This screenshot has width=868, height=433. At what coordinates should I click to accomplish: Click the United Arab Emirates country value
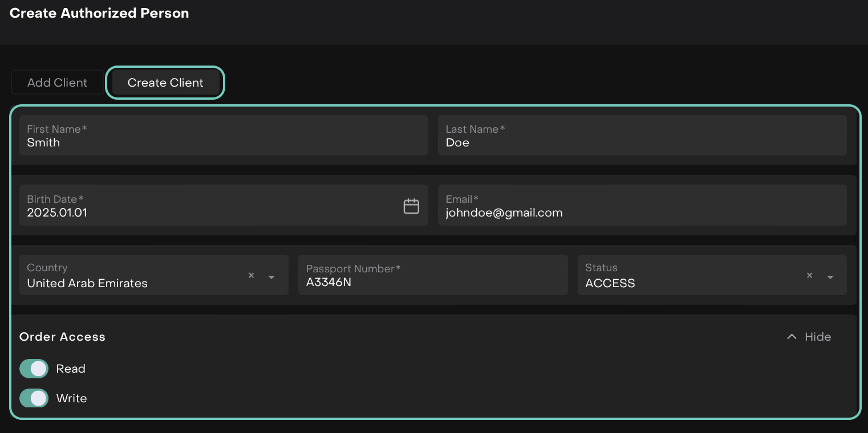[87, 283]
